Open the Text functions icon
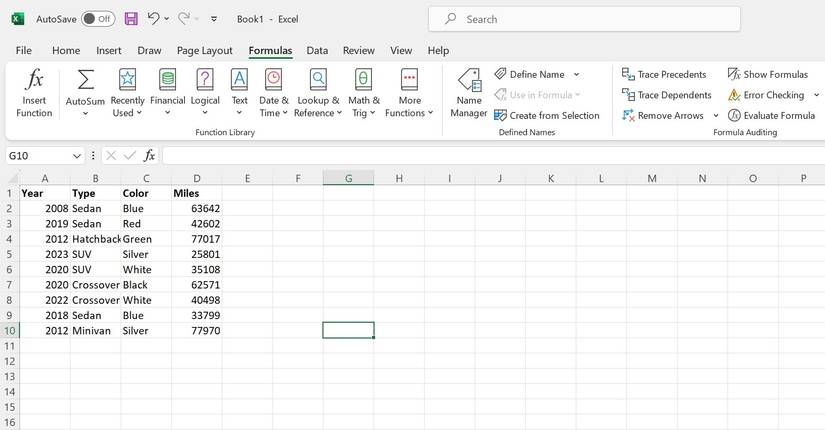Image resolution: width=825 pixels, height=430 pixels. pos(239,79)
